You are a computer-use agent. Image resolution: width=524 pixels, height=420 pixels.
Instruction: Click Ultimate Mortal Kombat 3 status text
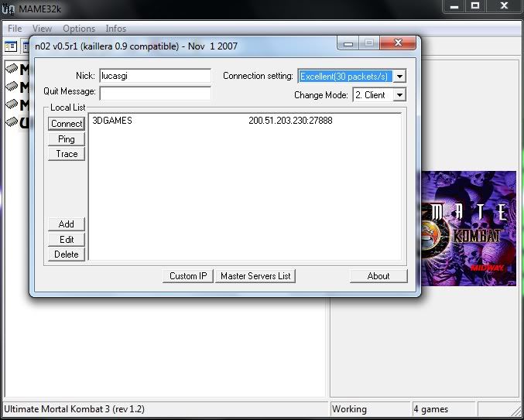click(x=74, y=409)
